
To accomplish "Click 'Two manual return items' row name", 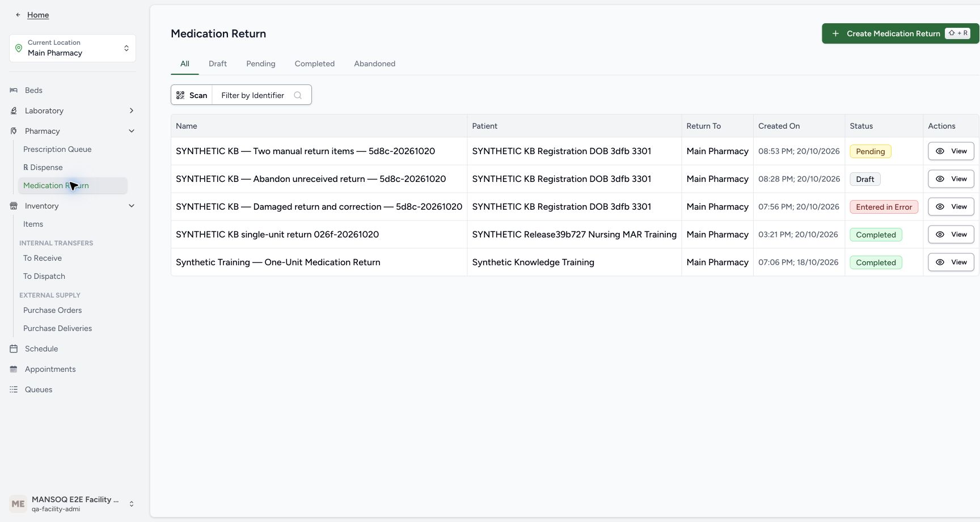I will pyautogui.click(x=305, y=151).
